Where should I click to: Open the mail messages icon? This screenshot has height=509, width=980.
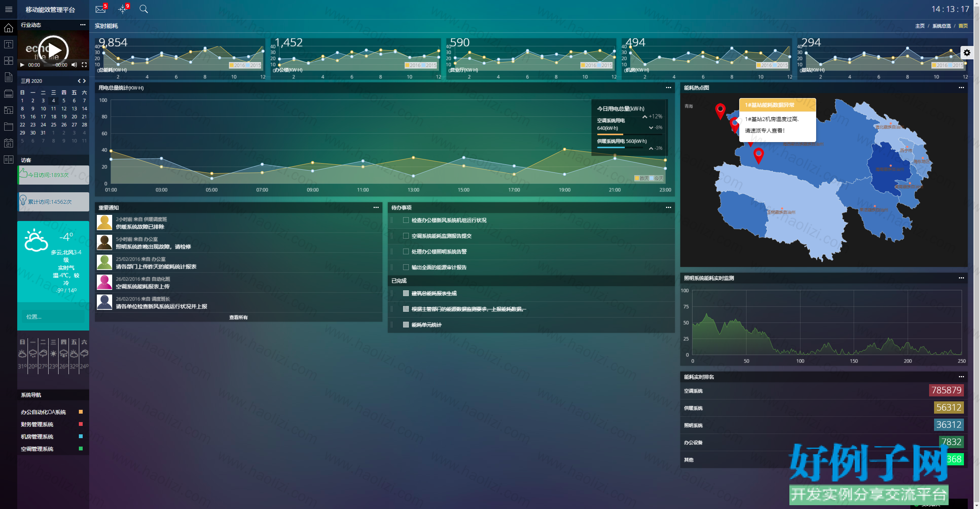[100, 9]
